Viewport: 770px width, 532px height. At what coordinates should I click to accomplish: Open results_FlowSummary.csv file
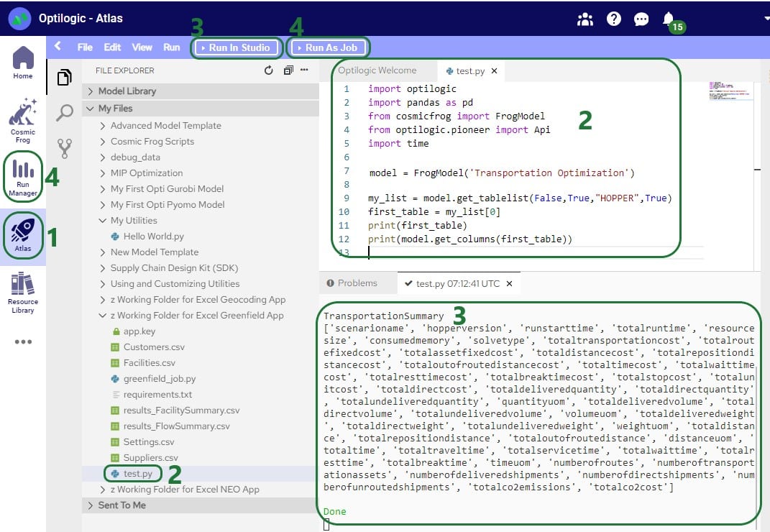pos(176,426)
